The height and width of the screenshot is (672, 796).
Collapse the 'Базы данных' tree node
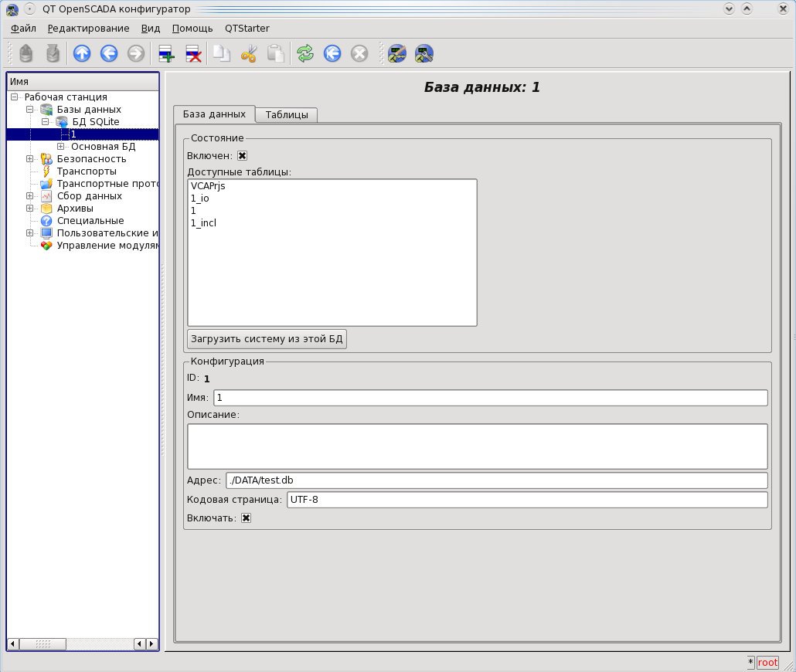click(x=29, y=110)
